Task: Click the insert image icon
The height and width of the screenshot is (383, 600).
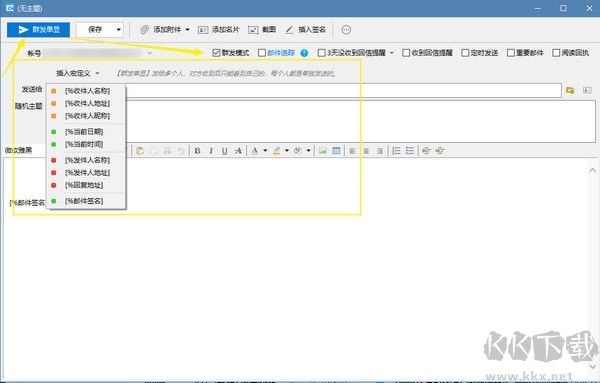Action: pos(323,151)
